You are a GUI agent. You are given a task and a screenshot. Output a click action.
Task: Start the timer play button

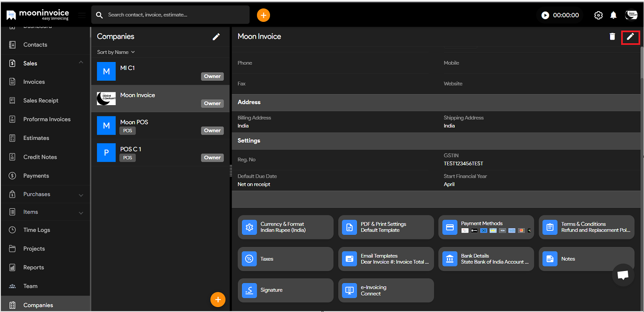[x=545, y=15]
